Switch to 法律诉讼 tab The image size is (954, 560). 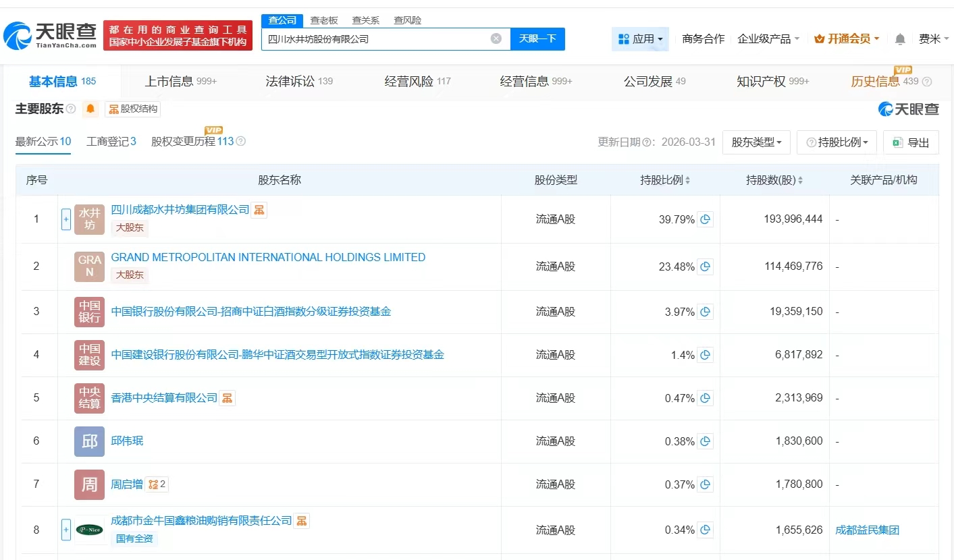(x=299, y=82)
